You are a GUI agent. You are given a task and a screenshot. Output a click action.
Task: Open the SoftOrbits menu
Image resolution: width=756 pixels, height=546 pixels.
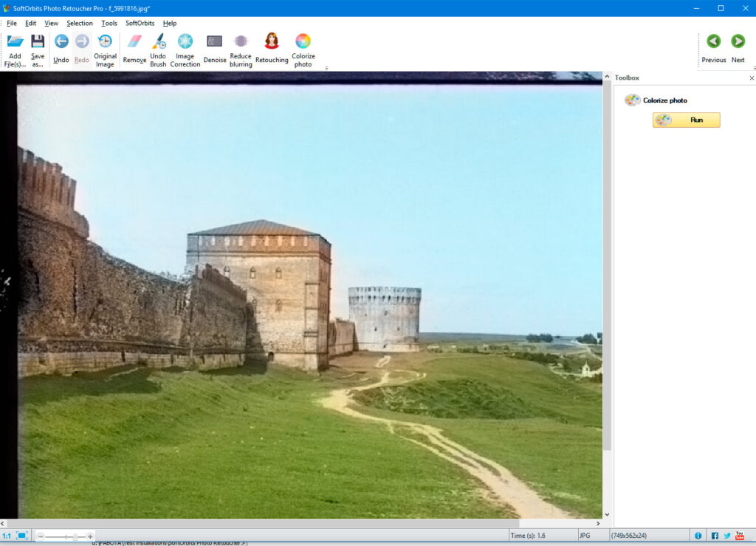pyautogui.click(x=140, y=23)
